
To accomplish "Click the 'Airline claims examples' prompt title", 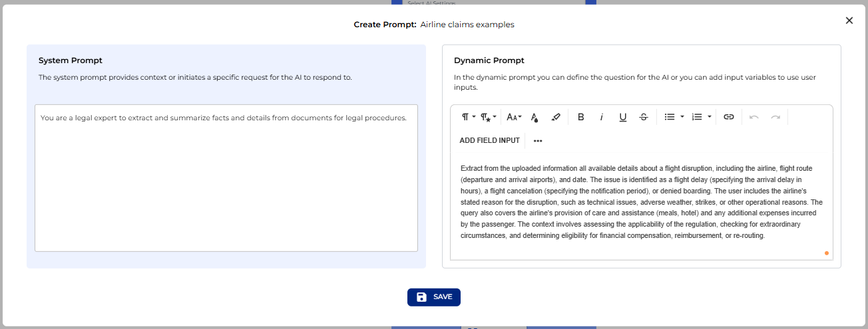I will (x=467, y=25).
